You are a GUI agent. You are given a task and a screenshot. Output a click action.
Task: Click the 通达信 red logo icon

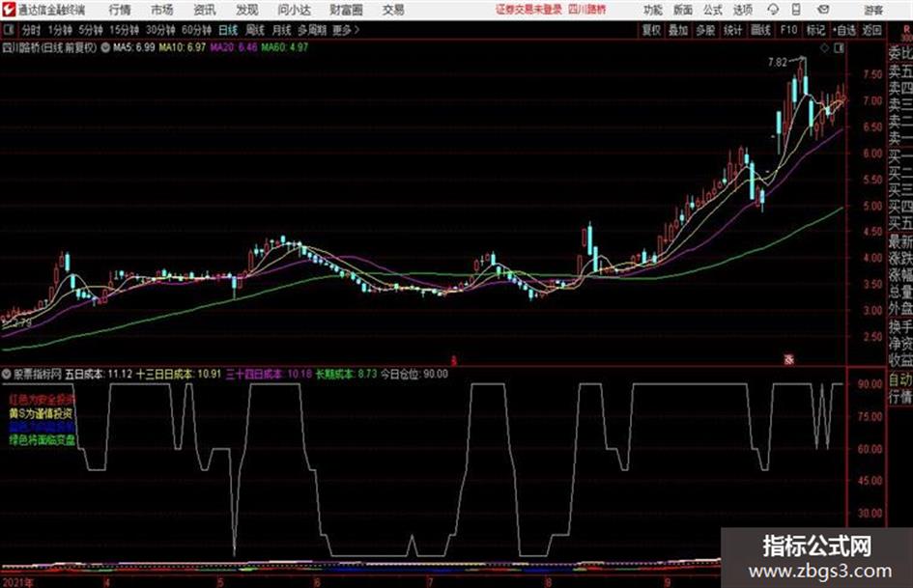tap(8, 10)
